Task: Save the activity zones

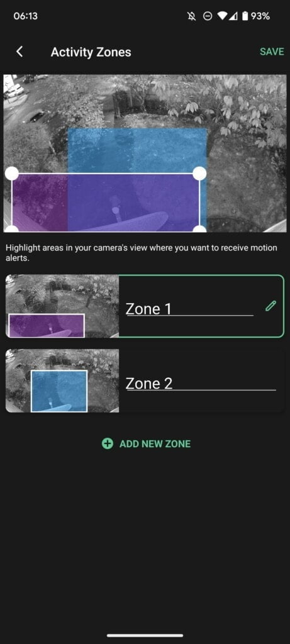Action: (272, 52)
